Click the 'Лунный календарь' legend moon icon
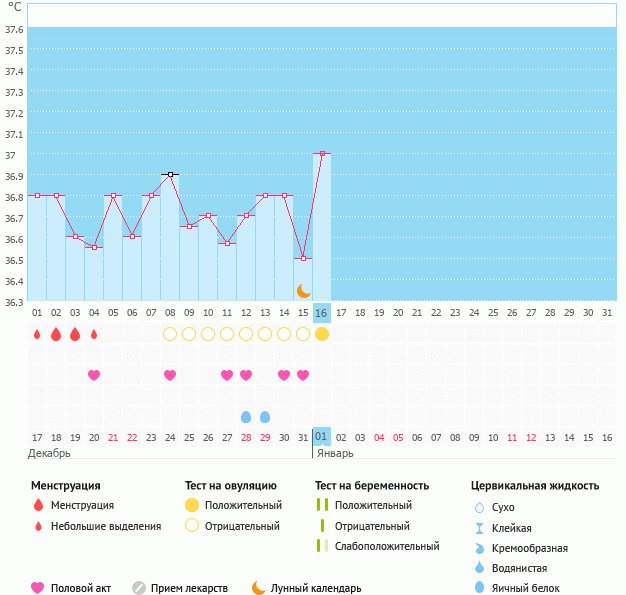Image resolution: width=626 pixels, height=595 pixels. [x=259, y=588]
